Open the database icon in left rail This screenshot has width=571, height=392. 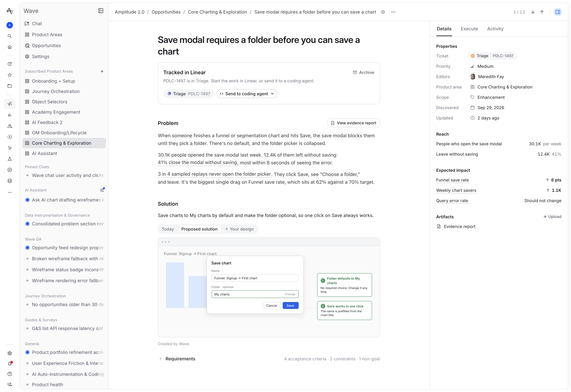[10, 181]
